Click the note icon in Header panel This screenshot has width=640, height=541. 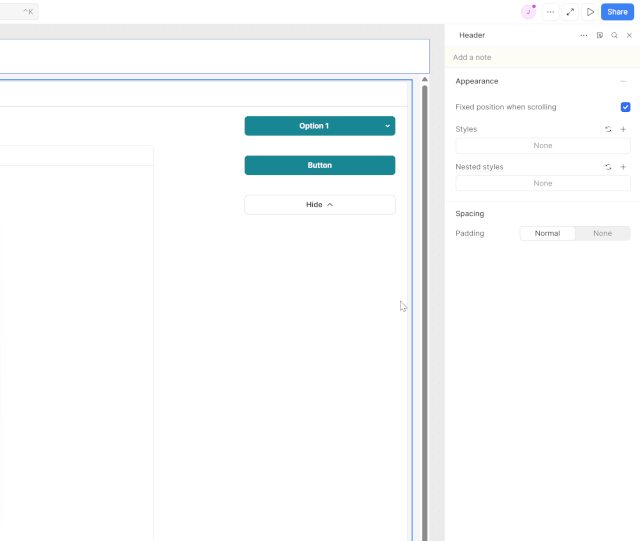[x=600, y=36]
